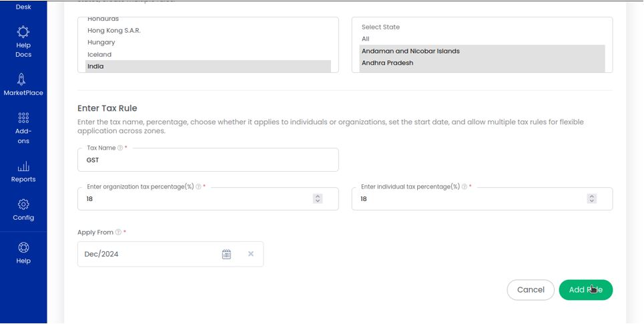Show Apply From help tooltip icon
Image resolution: width=644 pixels, height=324 pixels.
coord(118,232)
